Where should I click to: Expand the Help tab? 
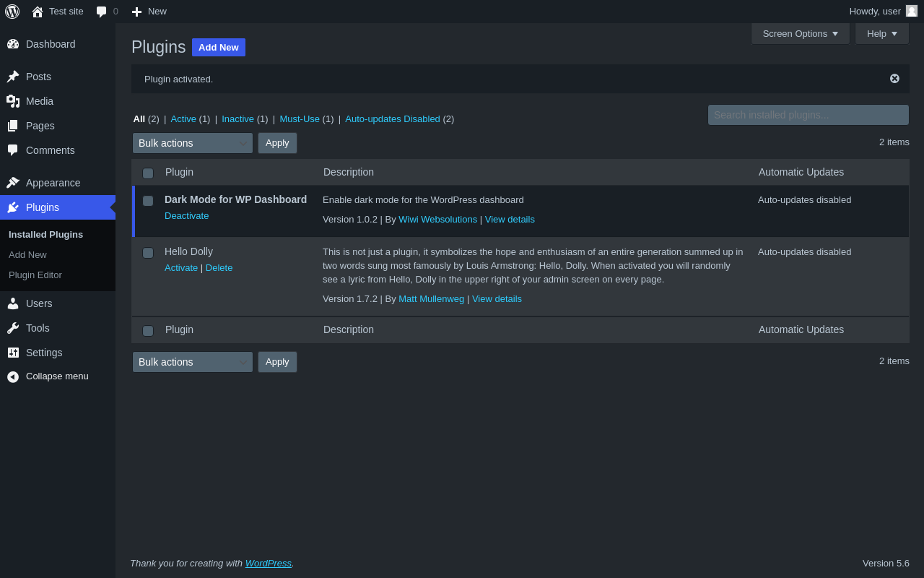[x=882, y=33]
